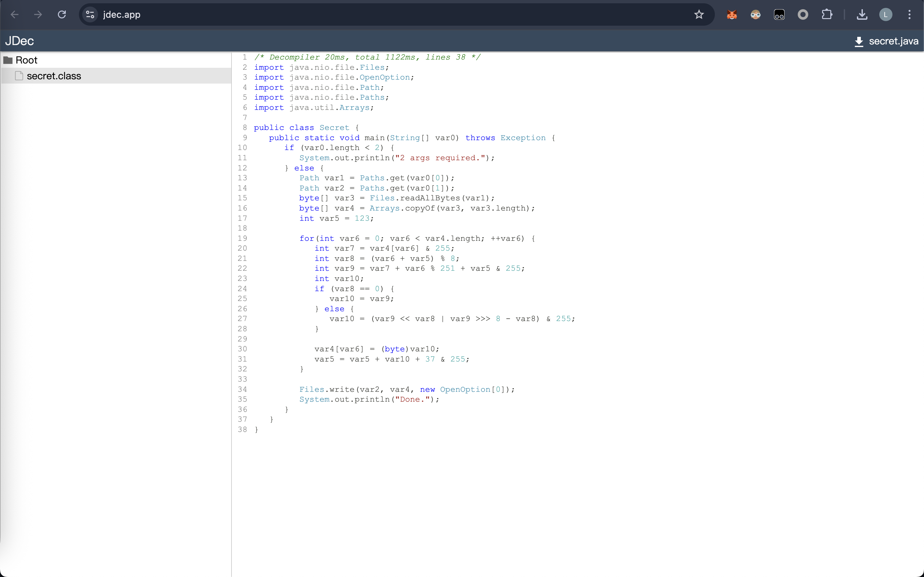Select secret.class in file tree

(x=54, y=76)
